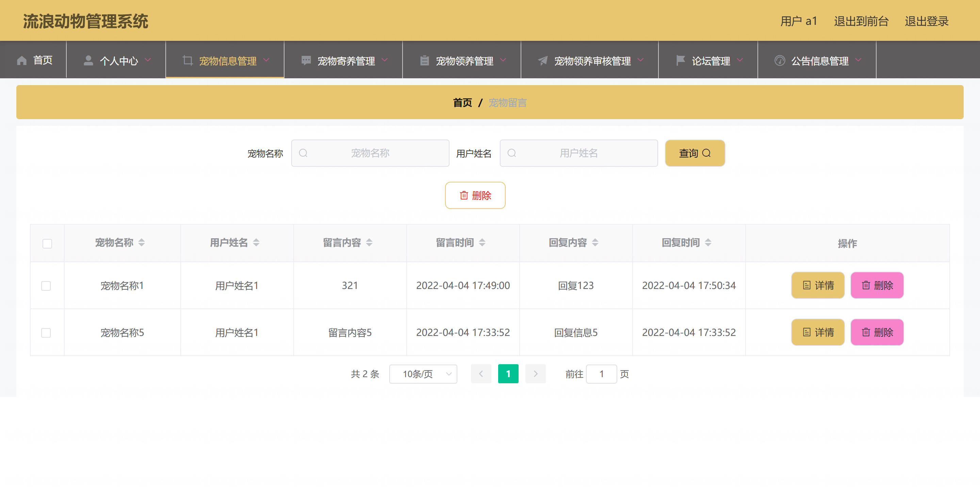The image size is (980, 499).
Task: Open the 论坛管理 menu
Action: click(x=708, y=60)
